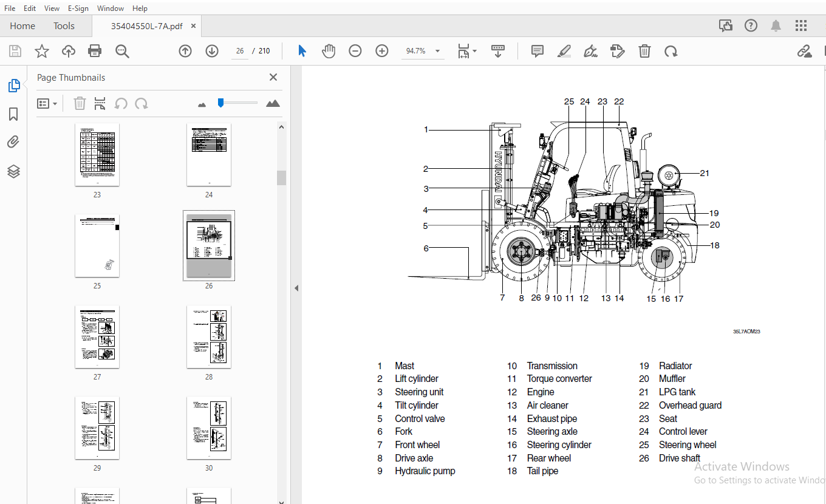This screenshot has width=826, height=504.
Task: Choose the Selection arrow tool
Action: [302, 51]
